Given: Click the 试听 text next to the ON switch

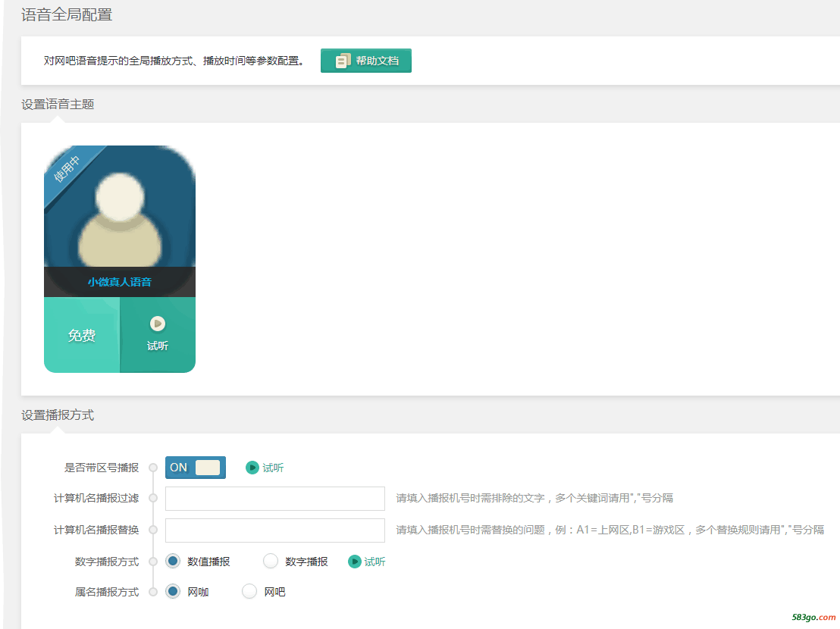Looking at the screenshot, I should 273,468.
